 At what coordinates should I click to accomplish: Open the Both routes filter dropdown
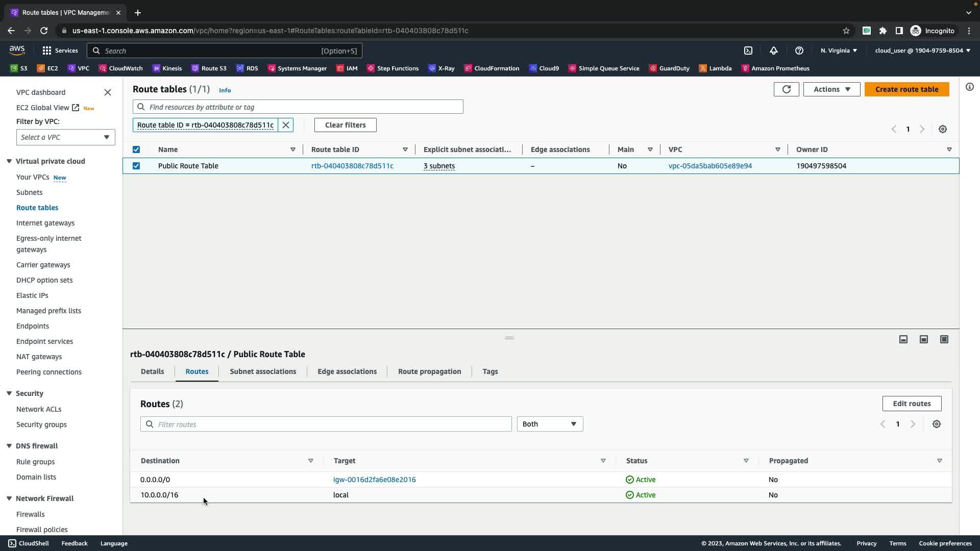coord(549,424)
